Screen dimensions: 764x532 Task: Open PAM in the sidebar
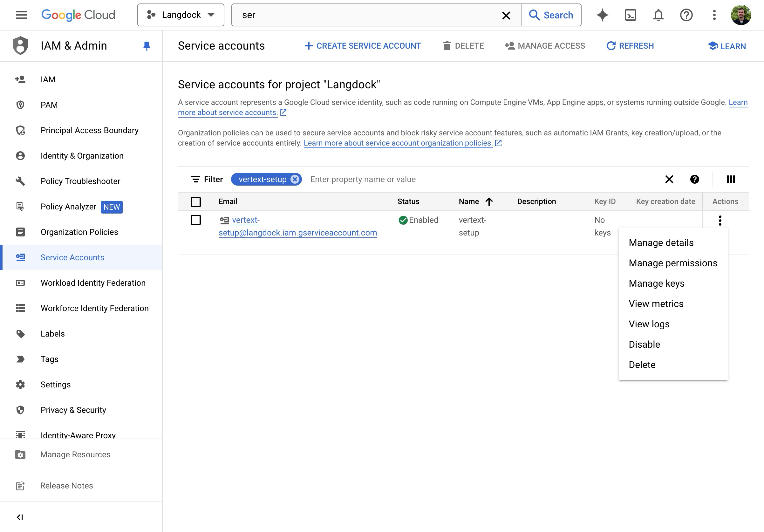coord(81,105)
